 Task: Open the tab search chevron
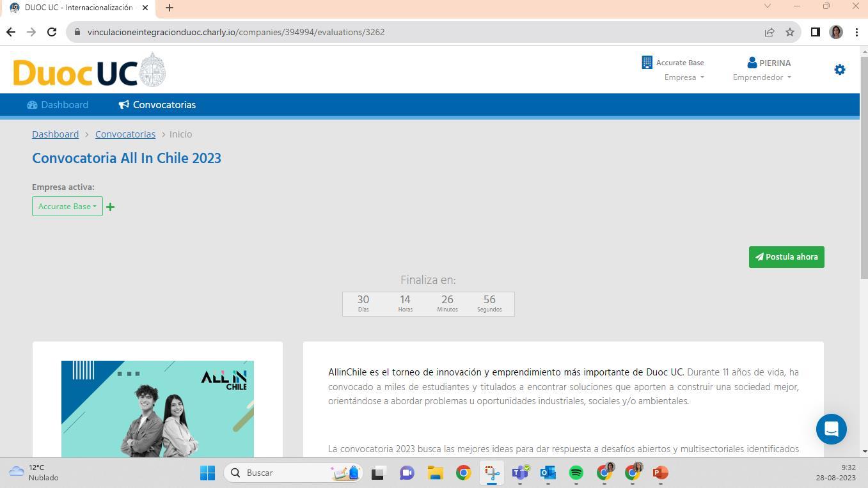pos(768,6)
